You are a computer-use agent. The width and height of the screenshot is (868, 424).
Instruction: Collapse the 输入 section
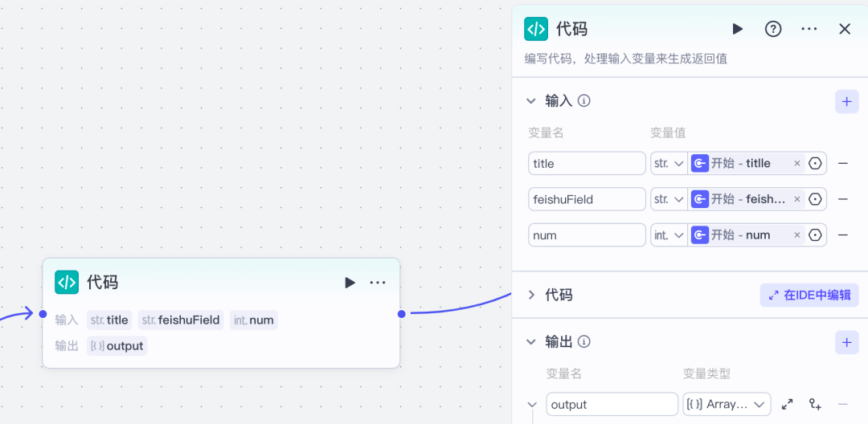point(531,101)
